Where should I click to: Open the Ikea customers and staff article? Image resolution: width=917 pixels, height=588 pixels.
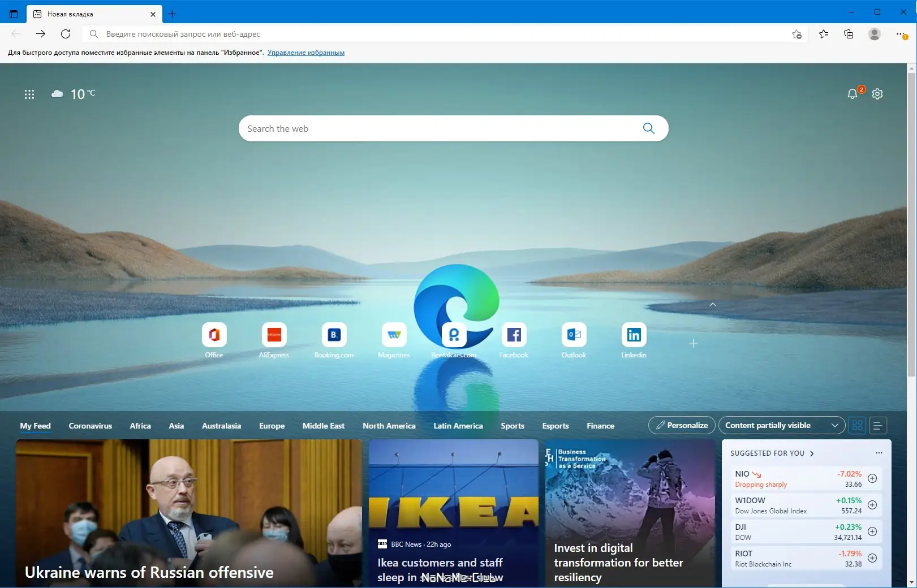454,513
